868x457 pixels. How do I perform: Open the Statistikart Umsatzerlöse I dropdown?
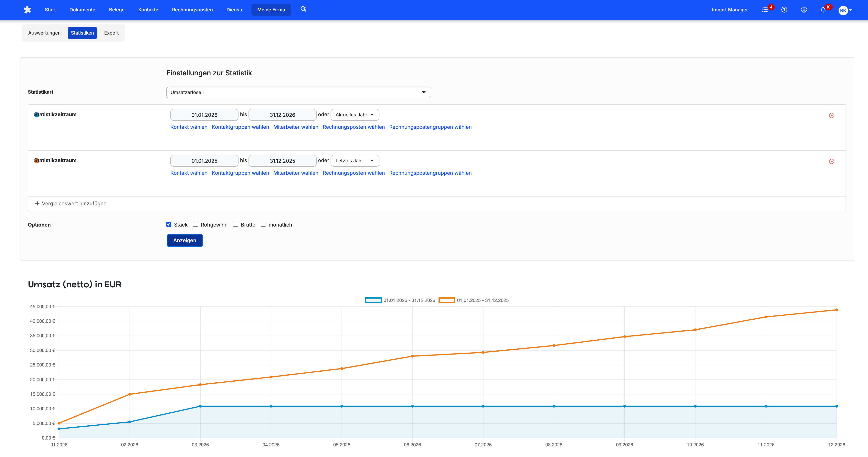pos(298,92)
